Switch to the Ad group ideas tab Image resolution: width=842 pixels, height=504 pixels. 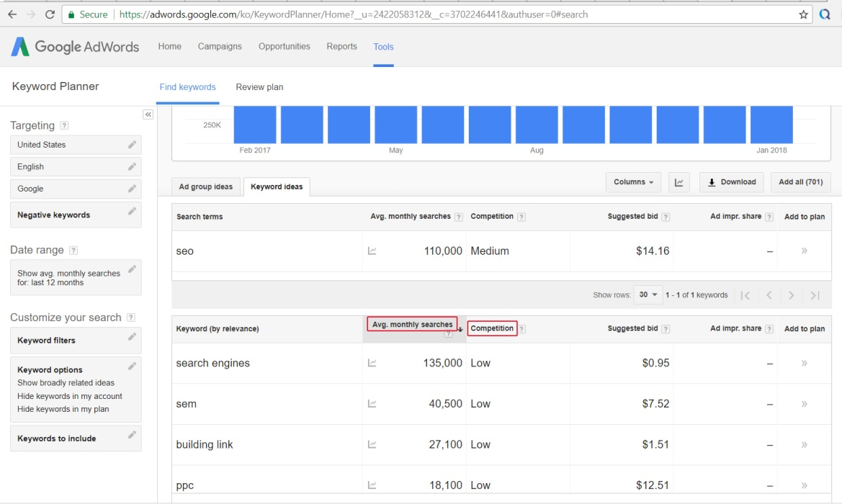[x=206, y=186]
